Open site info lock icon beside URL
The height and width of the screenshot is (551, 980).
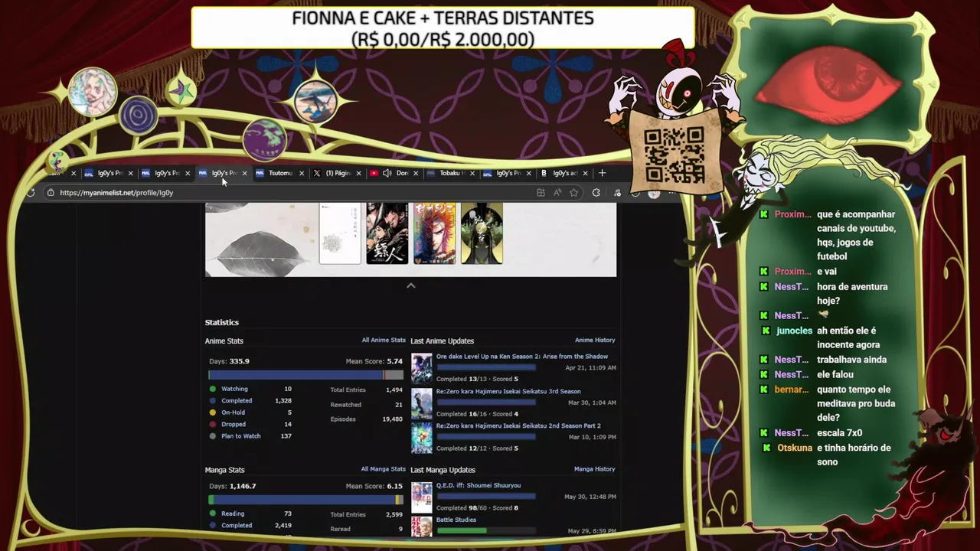[51, 193]
